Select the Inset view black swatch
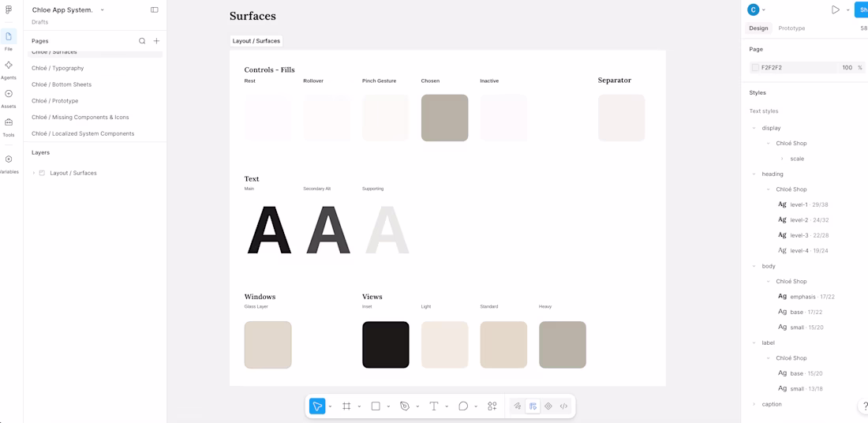 (386, 344)
